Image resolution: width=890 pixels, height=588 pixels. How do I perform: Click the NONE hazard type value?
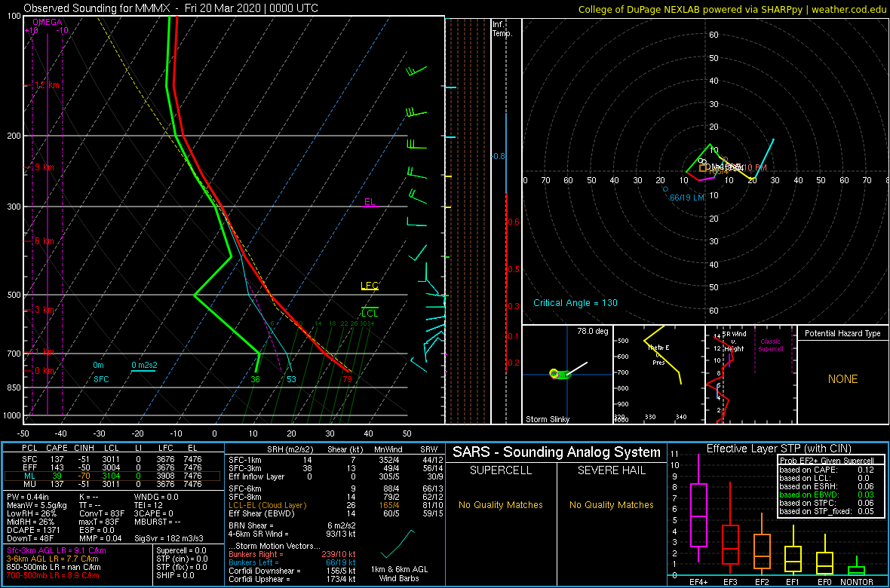pyautogui.click(x=843, y=379)
